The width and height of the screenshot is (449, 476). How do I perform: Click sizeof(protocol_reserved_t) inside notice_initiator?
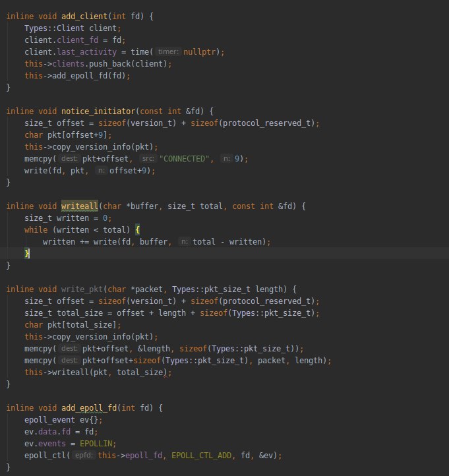(253, 123)
